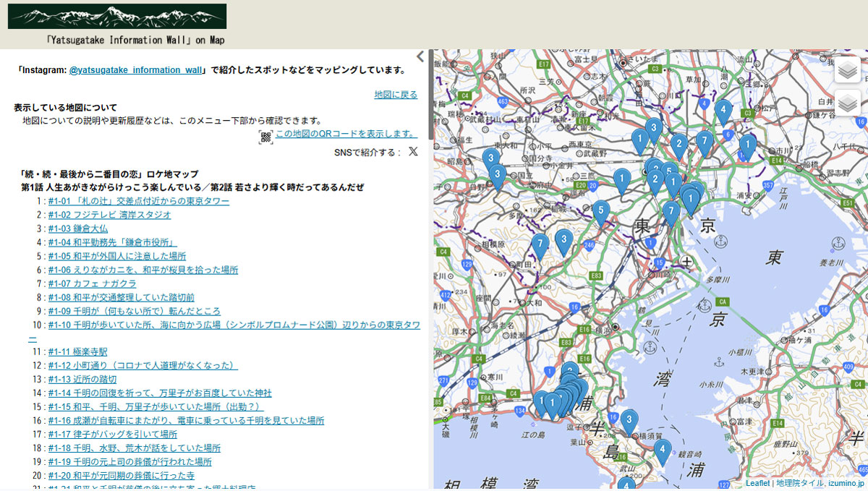
Task: Click the 表示している地図について heading
Action: click(65, 108)
